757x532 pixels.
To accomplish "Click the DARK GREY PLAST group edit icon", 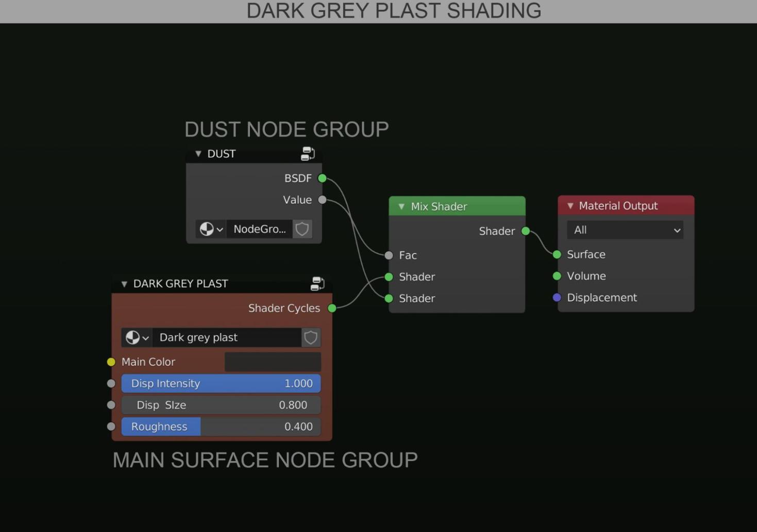I will coord(317,284).
